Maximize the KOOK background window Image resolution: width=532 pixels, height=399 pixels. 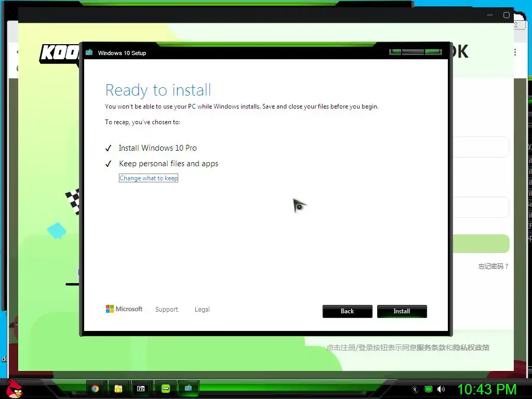tap(506, 15)
